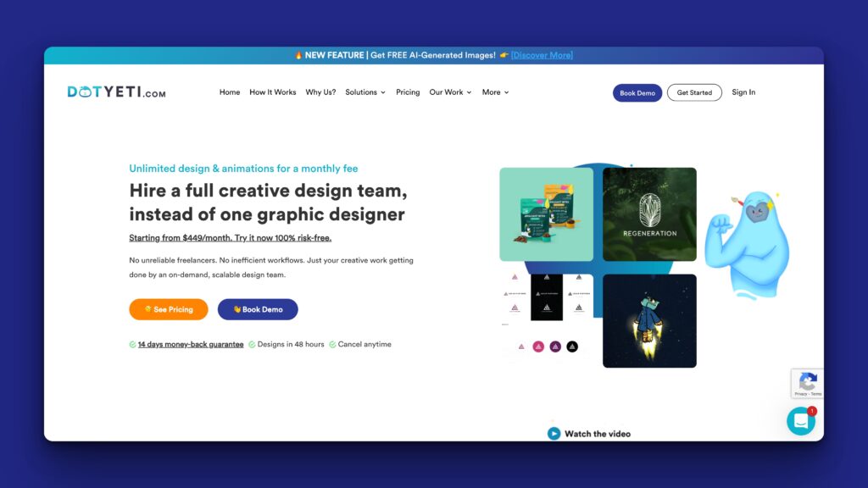The width and height of the screenshot is (868, 488).
Task: Click the Cancel anytime text
Action: click(x=364, y=344)
